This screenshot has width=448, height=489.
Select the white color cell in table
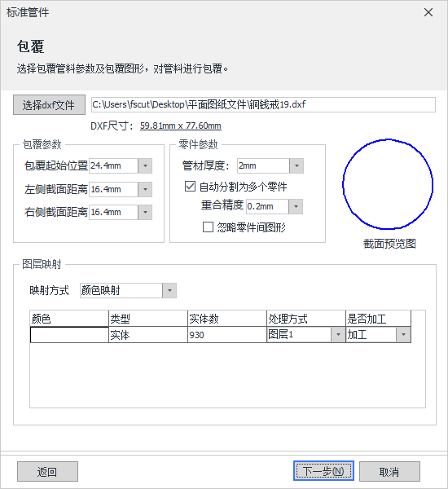point(69,335)
